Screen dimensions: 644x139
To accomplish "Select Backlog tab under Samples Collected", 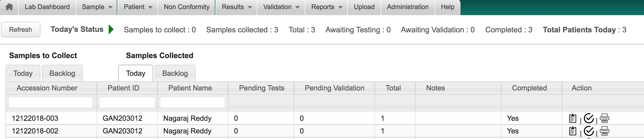I will coord(175,73).
